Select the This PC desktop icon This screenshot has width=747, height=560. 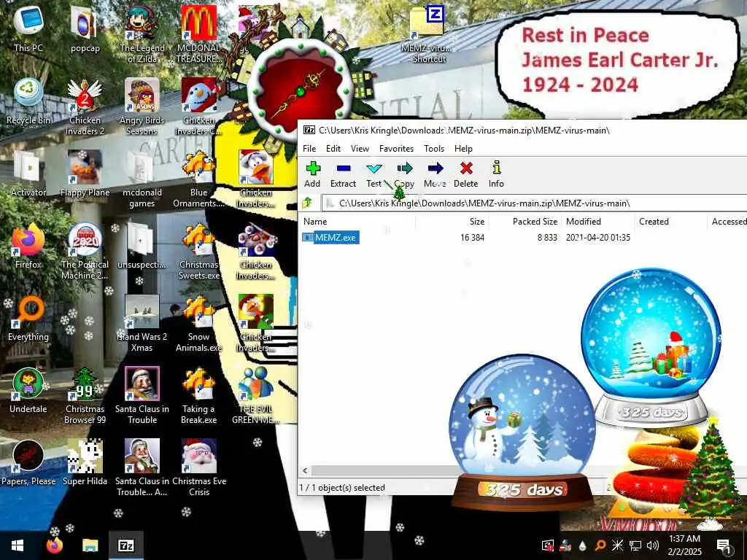28,29
